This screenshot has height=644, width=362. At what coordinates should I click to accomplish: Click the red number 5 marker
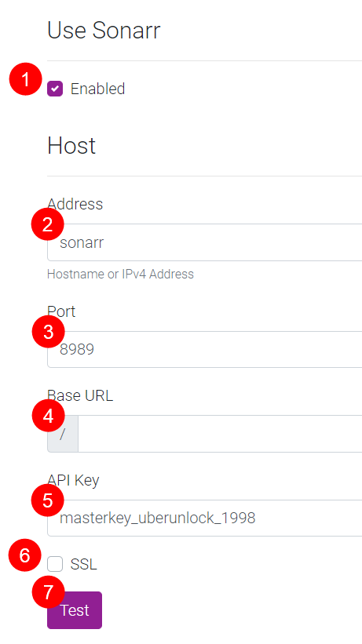[48, 500]
